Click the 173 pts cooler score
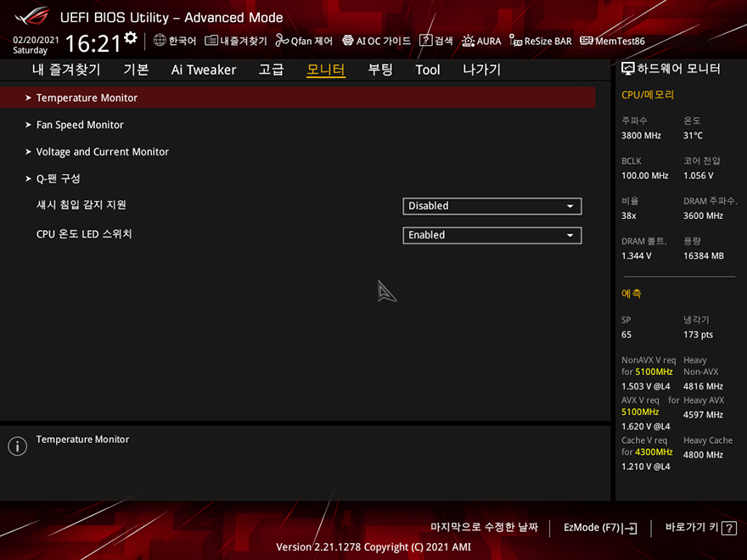Viewport: 747px width, 560px height. coord(698,335)
